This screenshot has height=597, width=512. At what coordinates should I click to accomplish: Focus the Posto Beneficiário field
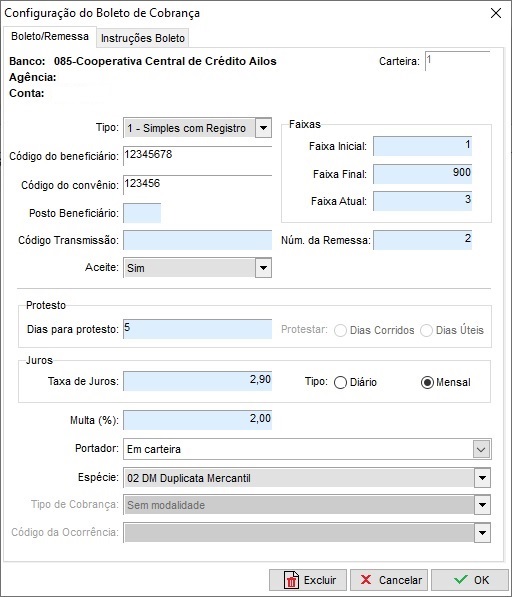point(142,213)
